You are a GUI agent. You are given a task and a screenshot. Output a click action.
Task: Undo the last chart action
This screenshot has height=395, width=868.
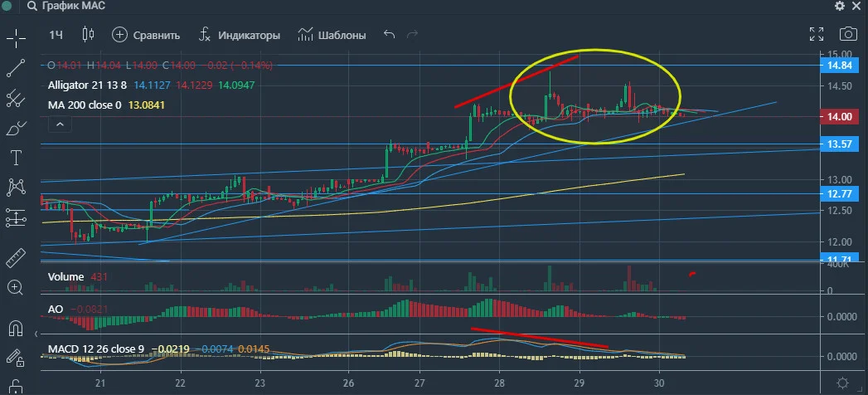(389, 34)
